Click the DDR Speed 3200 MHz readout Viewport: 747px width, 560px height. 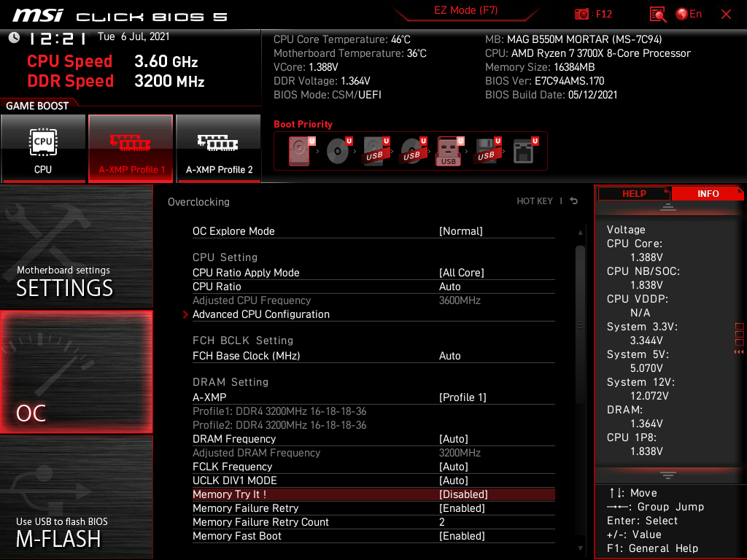(116, 81)
